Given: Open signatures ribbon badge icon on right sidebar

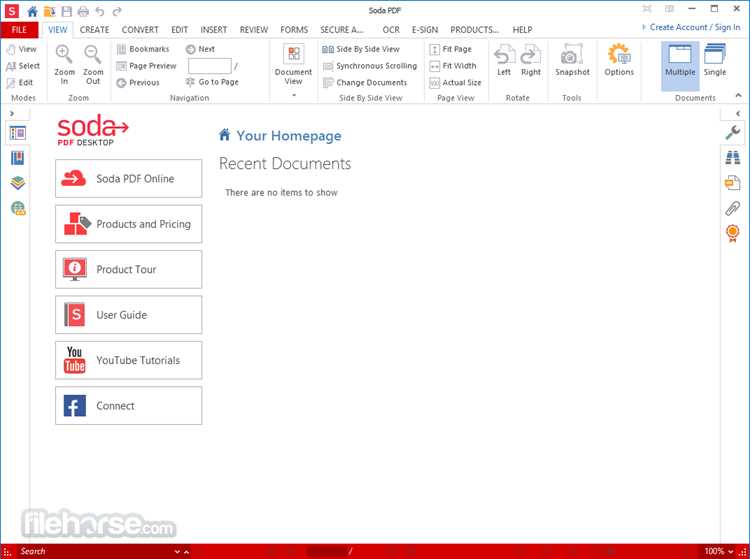Looking at the screenshot, I should pos(732,233).
